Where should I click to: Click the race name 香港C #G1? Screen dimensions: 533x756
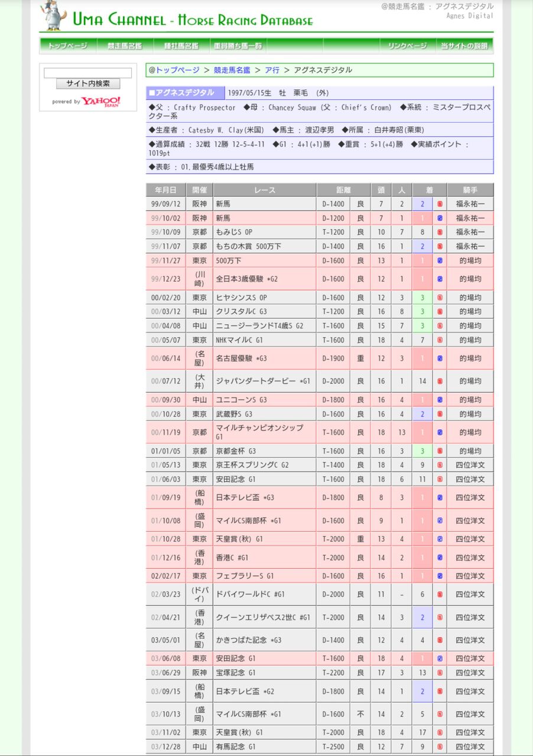click(x=232, y=558)
